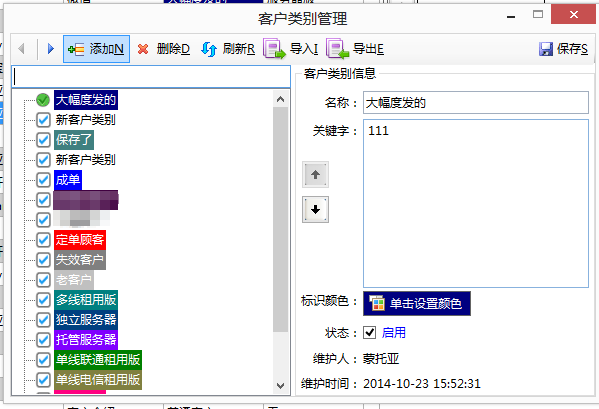The image size is (599, 409).
Task: Toggle the 启用 status checkbox
Action: [369, 332]
